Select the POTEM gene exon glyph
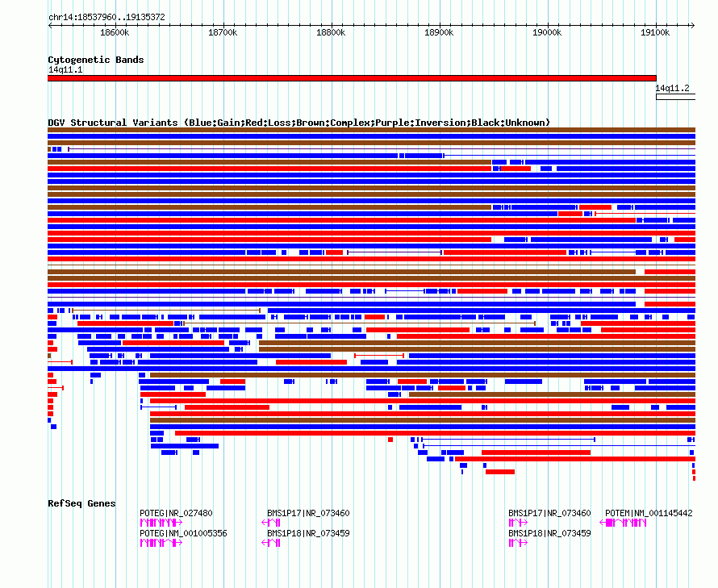Viewport: 718px width, 588px height. coord(623,523)
